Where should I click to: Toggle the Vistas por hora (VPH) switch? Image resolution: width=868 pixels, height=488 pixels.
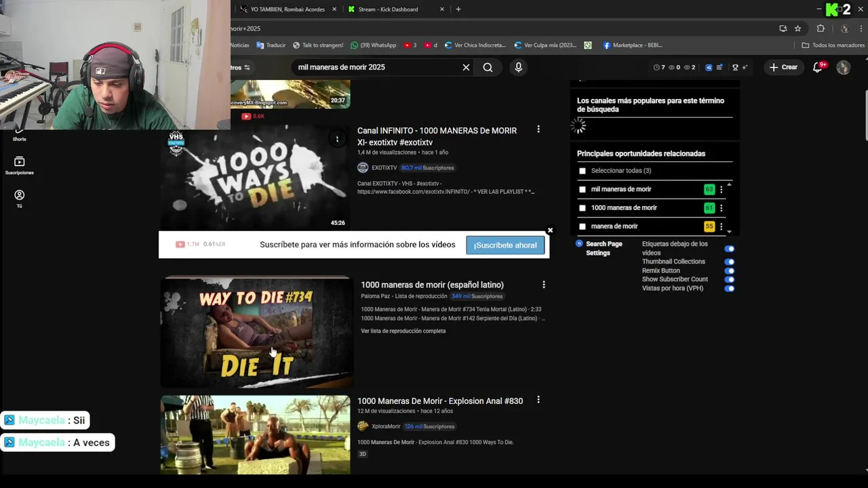729,288
